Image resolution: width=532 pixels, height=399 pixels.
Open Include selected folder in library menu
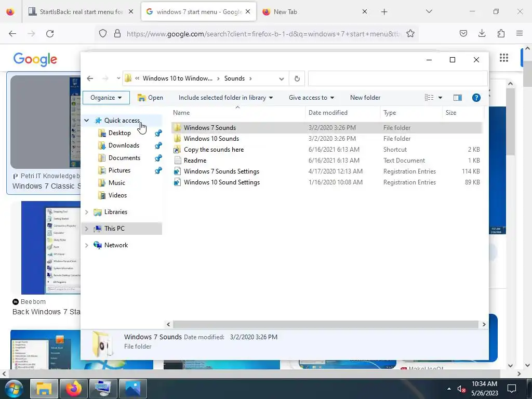(x=225, y=98)
